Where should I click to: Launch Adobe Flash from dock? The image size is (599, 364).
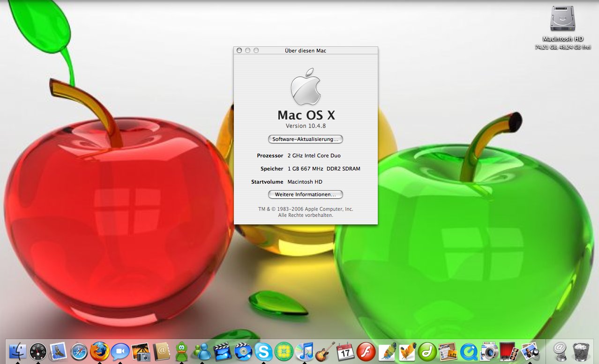coord(366,351)
